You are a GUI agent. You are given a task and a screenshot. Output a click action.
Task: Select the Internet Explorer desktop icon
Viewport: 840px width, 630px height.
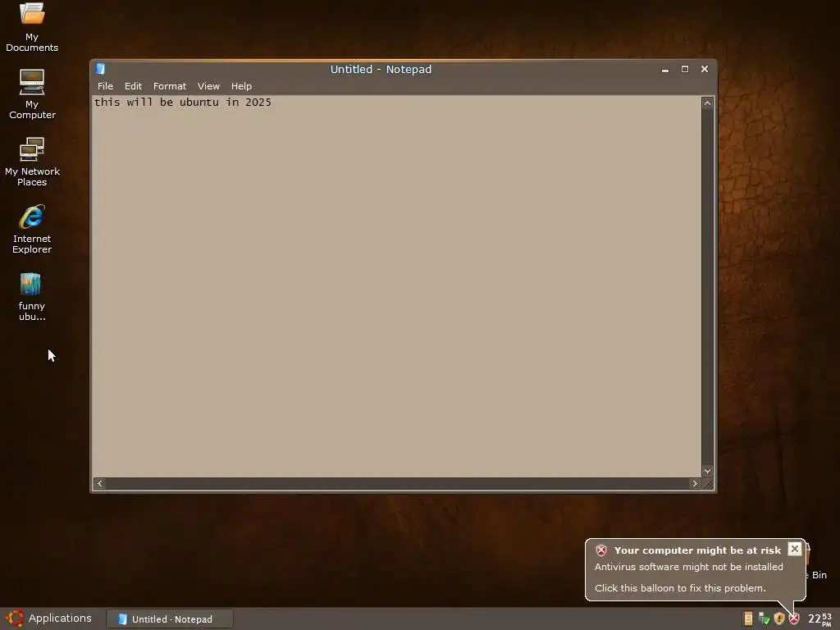32,230
